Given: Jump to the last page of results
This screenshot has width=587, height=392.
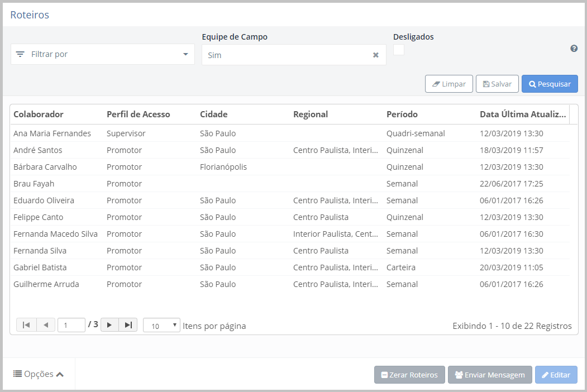Looking at the screenshot, I should coord(128,325).
